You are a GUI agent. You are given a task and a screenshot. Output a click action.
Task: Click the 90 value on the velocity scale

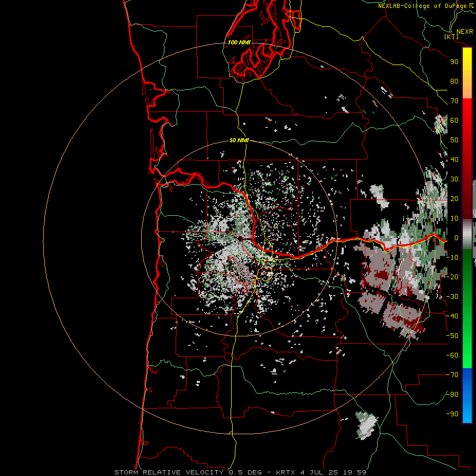tap(454, 62)
